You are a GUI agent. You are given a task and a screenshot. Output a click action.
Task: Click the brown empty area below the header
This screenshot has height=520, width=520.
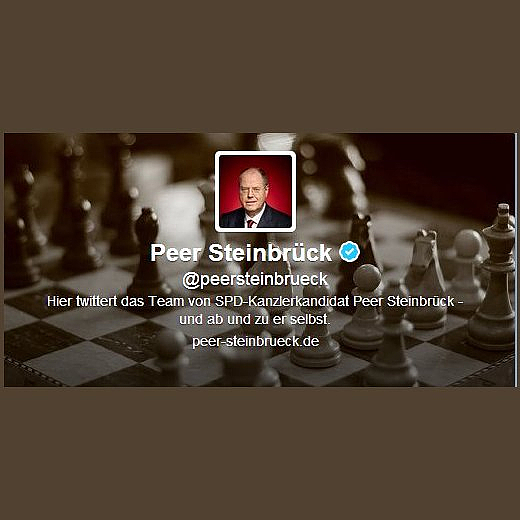coord(260,454)
